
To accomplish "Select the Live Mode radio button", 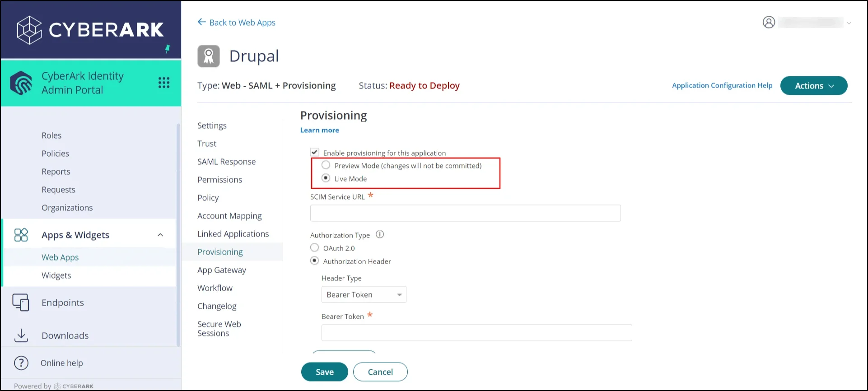I will click(326, 178).
